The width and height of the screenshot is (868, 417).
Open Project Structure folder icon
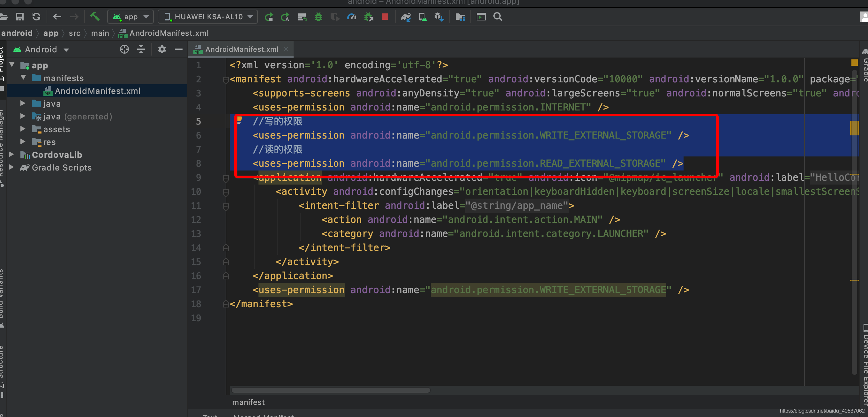(x=460, y=17)
